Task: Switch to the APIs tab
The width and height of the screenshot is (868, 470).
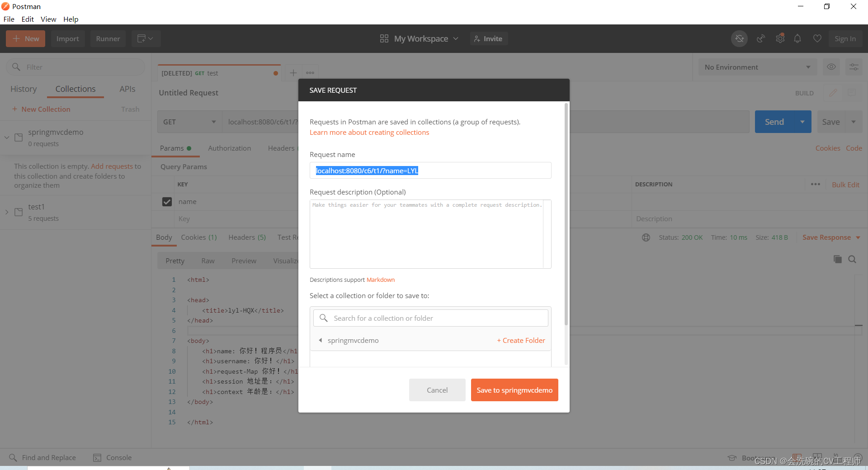Action: coord(127,89)
